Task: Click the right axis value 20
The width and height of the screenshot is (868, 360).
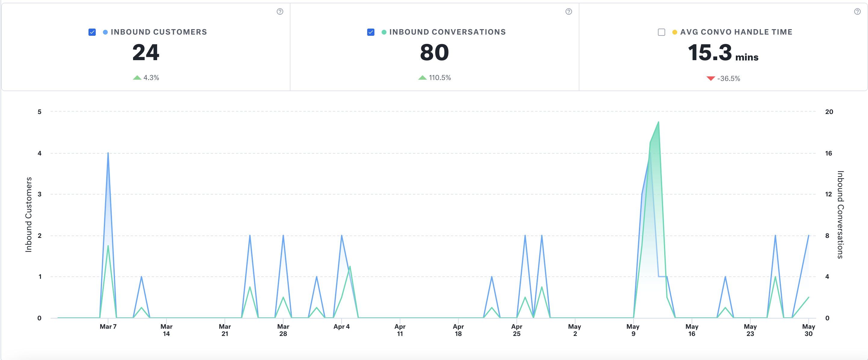Action: [829, 112]
